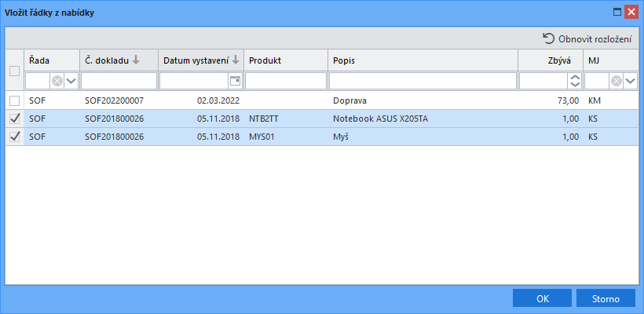
Task: Clear the MJ filter with the X icon
Action: coord(617,81)
